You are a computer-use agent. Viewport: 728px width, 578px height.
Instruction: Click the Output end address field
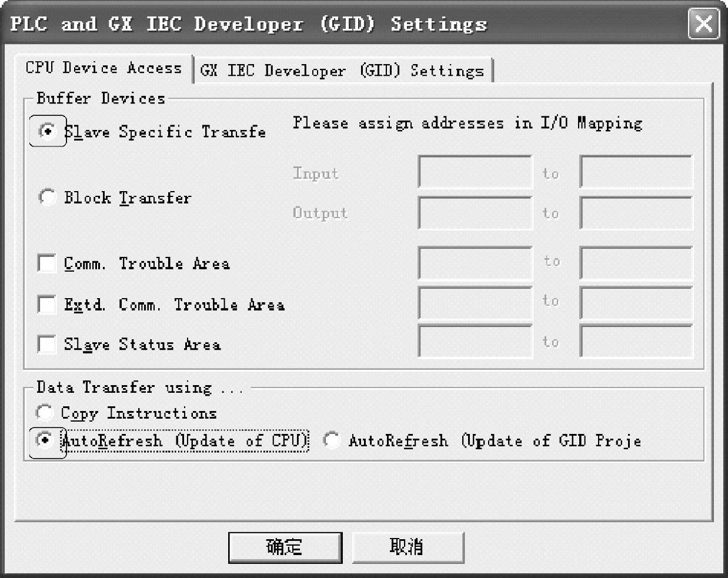pos(636,212)
